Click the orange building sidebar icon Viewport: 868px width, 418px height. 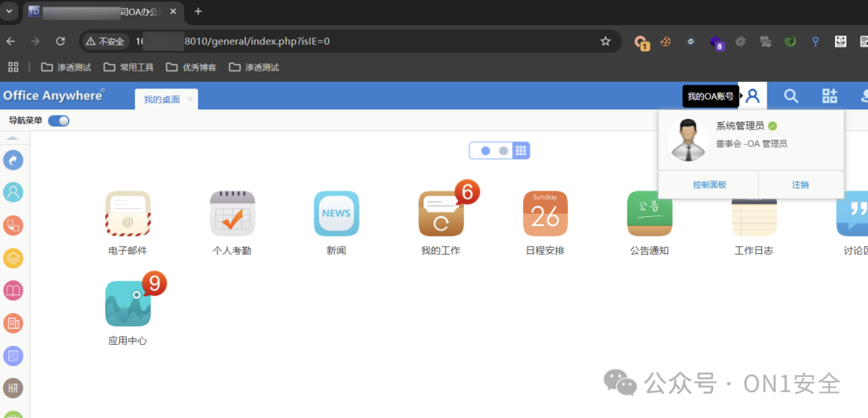pyautogui.click(x=14, y=323)
